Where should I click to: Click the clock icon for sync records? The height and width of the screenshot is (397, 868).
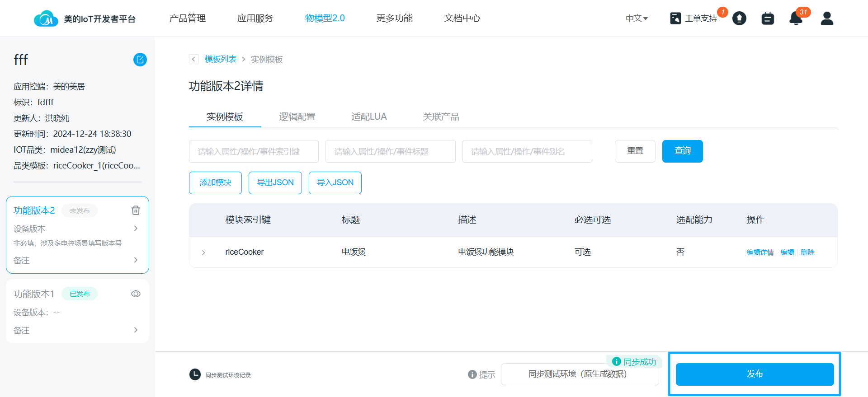195,374
